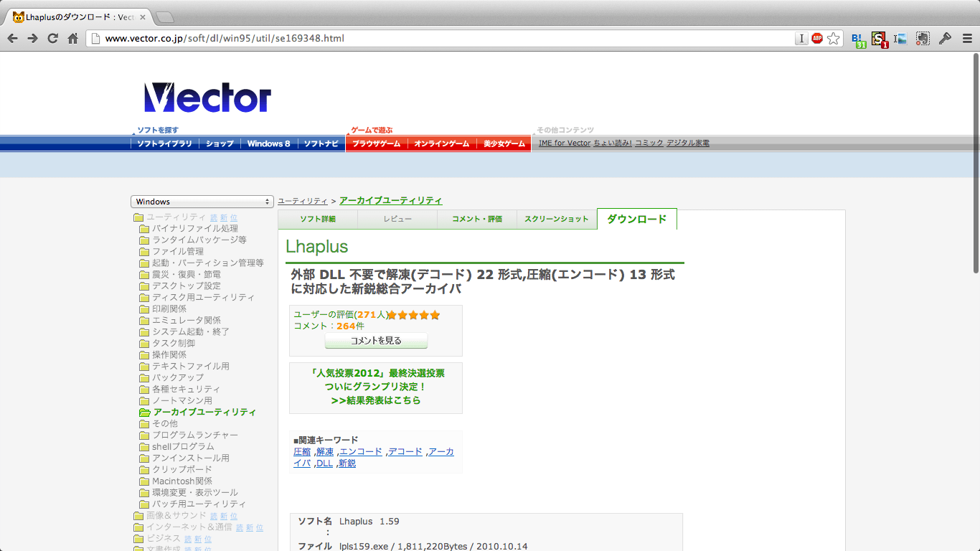The height and width of the screenshot is (551, 980).
Task: Click the folder icon beside ファイル管理
Action: [144, 252]
